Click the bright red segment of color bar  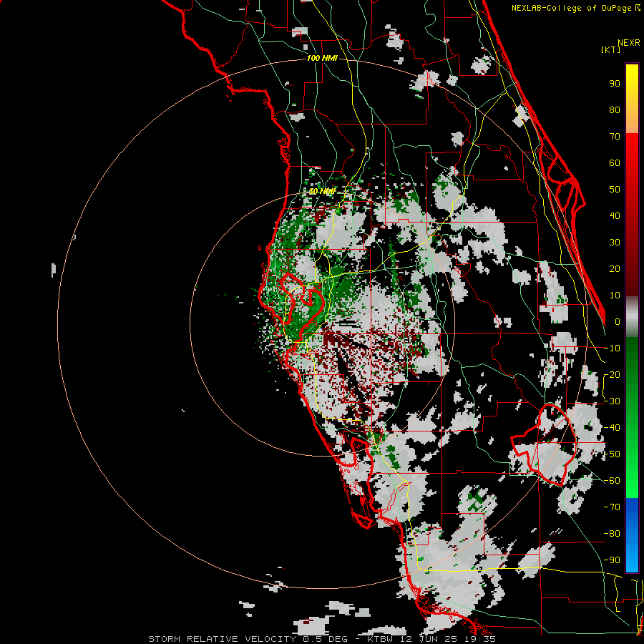coord(632,160)
